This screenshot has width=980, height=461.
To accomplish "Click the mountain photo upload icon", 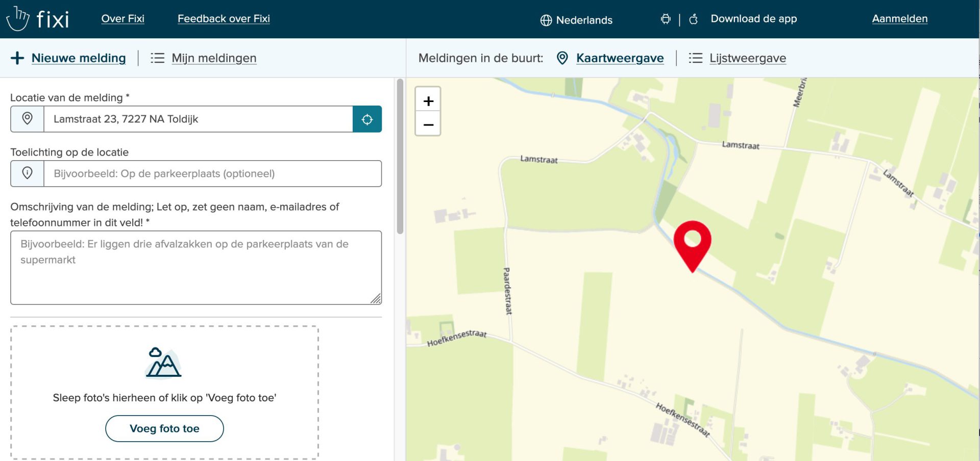I will (x=163, y=363).
